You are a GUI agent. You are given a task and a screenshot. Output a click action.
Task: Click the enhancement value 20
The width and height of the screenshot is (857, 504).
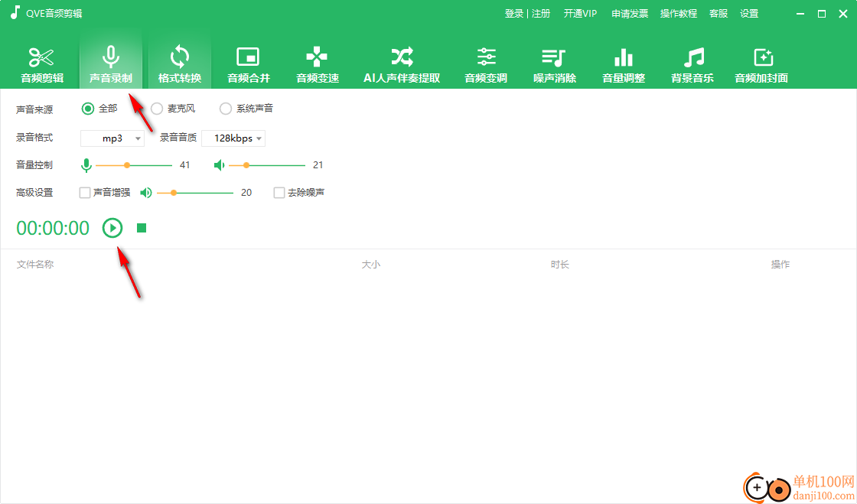coord(246,193)
